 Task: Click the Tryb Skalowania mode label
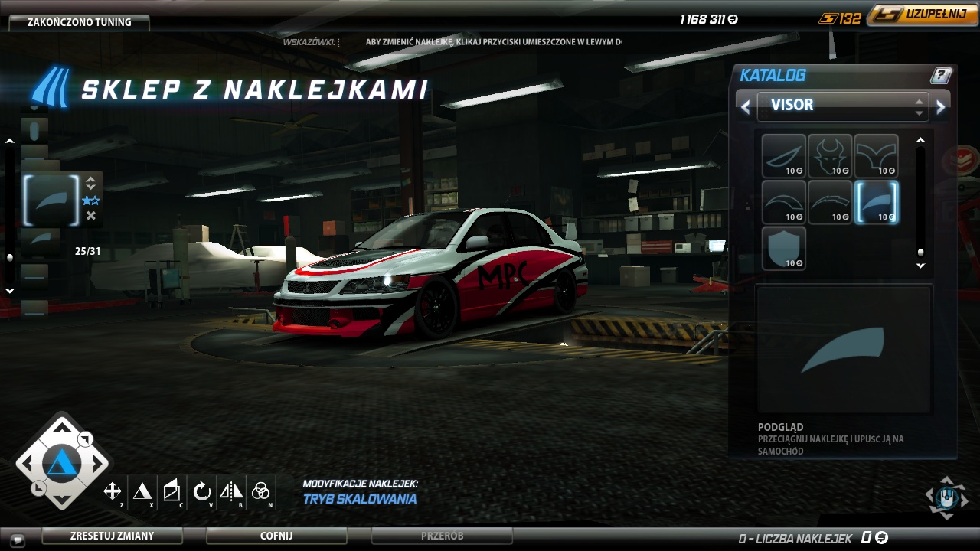360,499
